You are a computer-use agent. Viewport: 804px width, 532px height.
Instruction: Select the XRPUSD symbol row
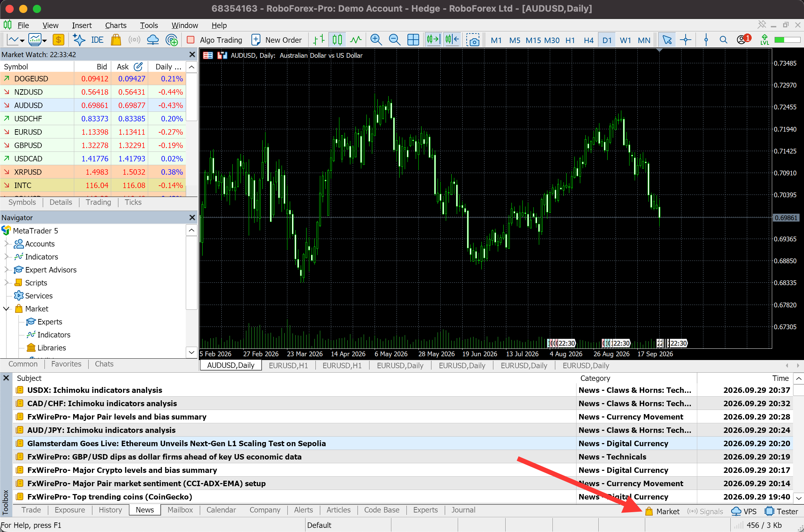(x=93, y=172)
